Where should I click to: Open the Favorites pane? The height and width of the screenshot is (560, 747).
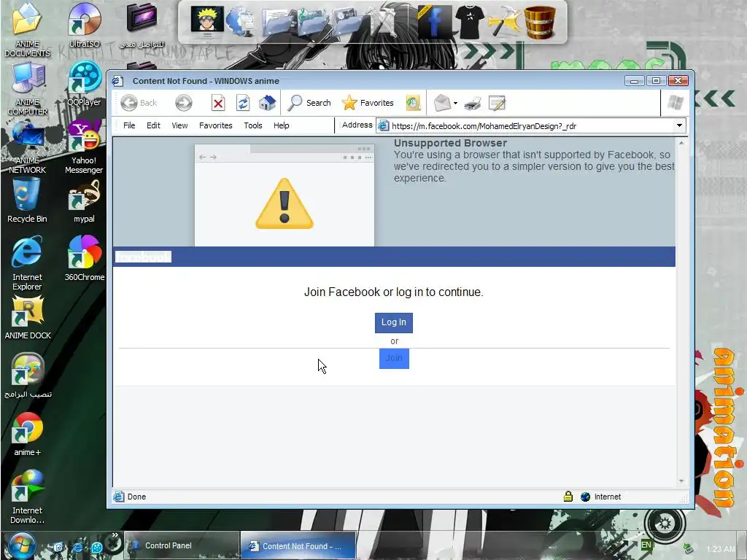pos(368,103)
